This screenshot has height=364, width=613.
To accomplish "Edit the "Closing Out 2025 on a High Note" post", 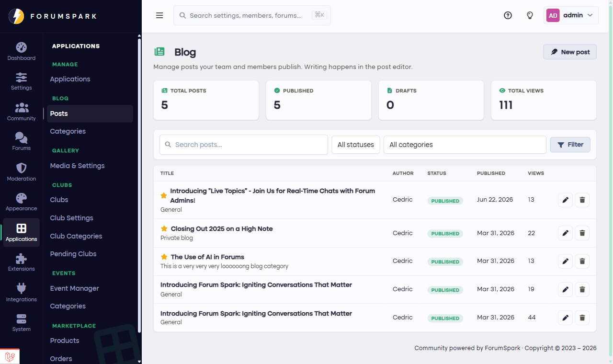I will pos(566,233).
